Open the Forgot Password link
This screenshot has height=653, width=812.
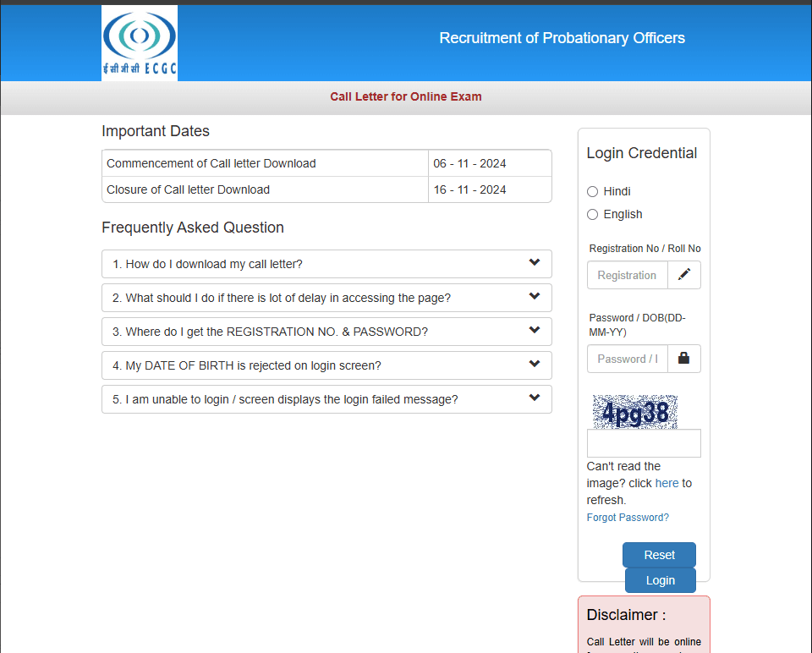point(628,518)
